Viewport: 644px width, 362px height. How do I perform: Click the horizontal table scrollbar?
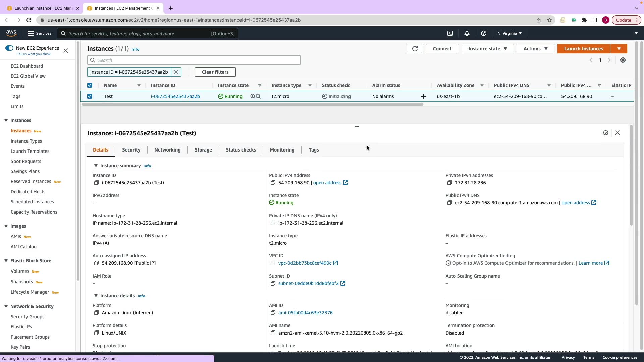coord(252,104)
